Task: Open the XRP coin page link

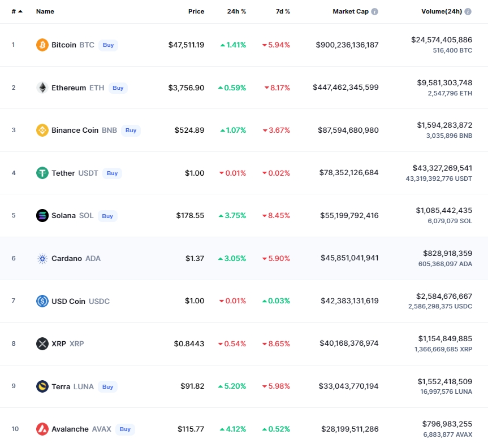Action: [59, 343]
